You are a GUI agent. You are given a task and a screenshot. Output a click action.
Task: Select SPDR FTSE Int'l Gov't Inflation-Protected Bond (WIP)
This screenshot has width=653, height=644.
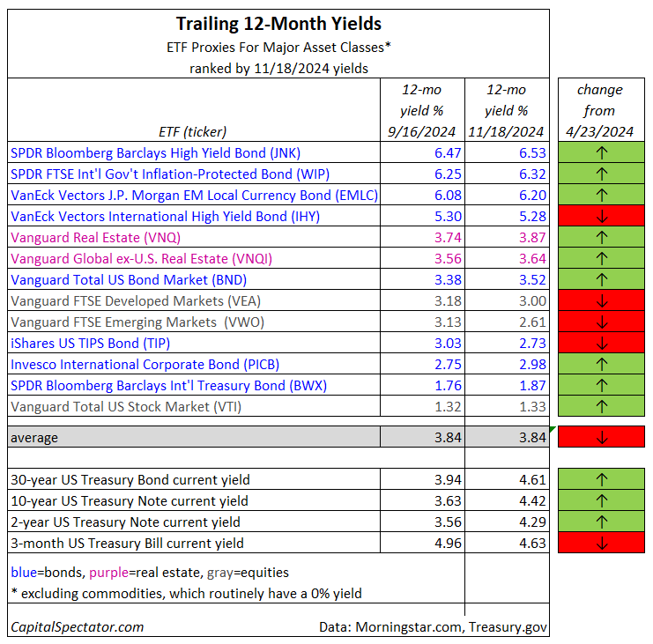(x=170, y=174)
